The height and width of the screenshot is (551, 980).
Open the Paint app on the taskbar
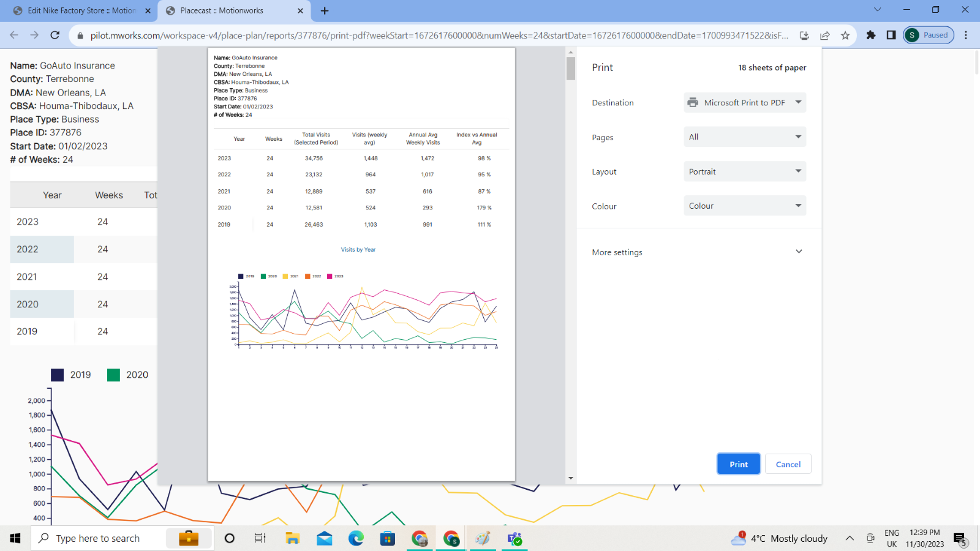(483, 538)
